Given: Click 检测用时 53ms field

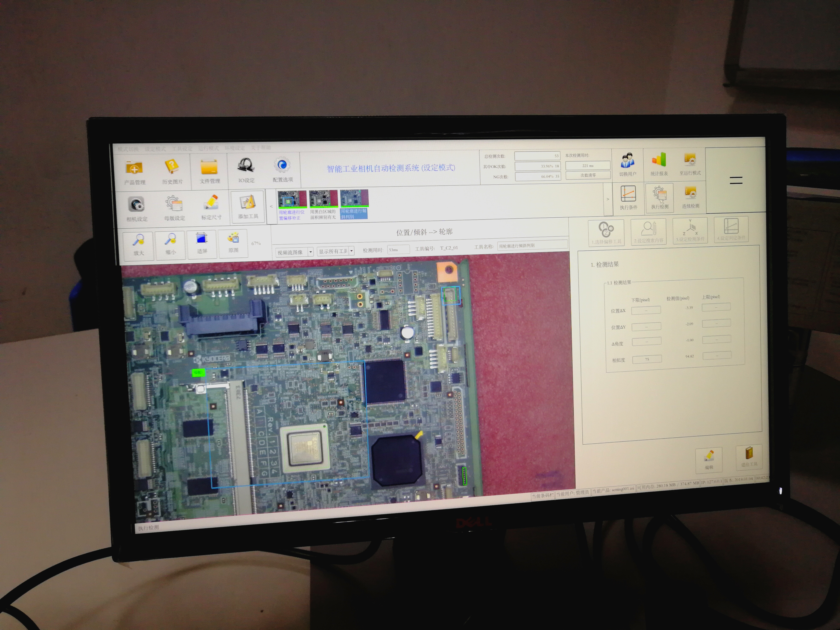Looking at the screenshot, I should pos(398,250).
